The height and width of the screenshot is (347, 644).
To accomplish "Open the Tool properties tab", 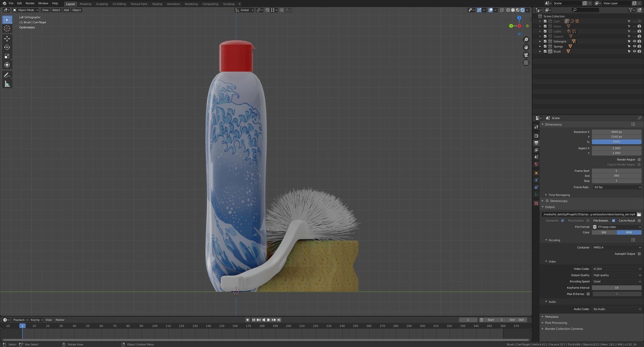I will tap(536, 127).
